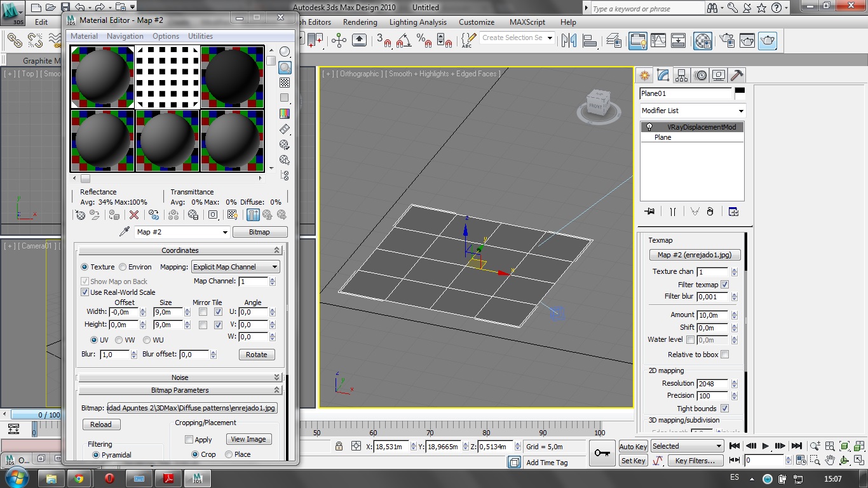Open the Create command panel tab

point(645,75)
